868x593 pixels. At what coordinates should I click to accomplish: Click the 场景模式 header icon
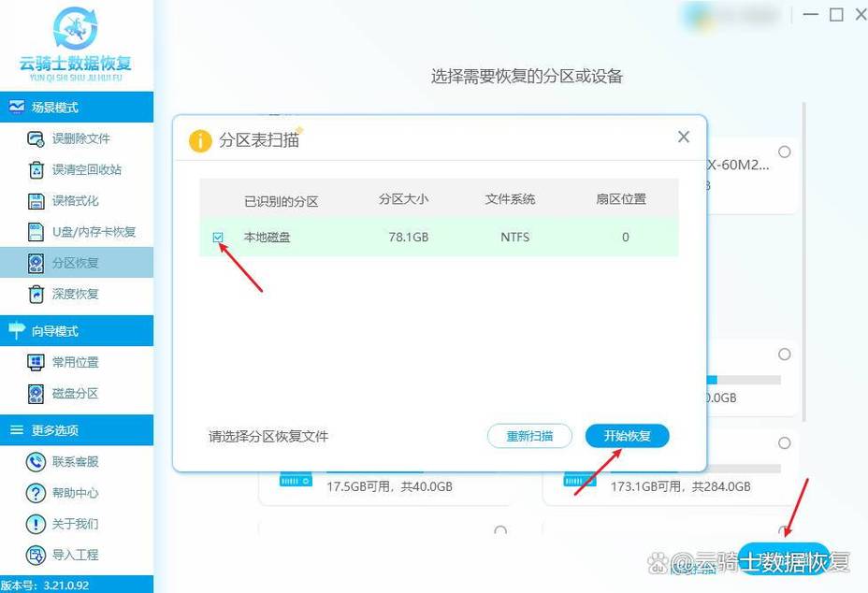pyautogui.click(x=17, y=107)
